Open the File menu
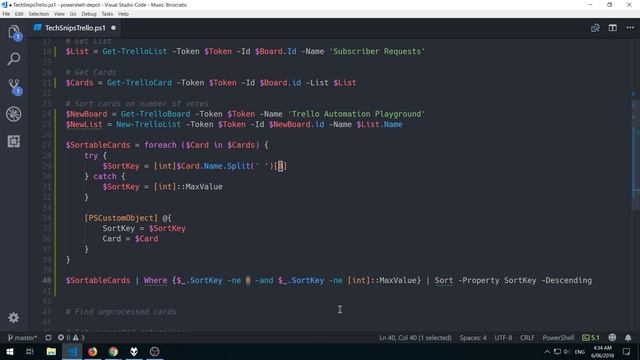 (6, 14)
